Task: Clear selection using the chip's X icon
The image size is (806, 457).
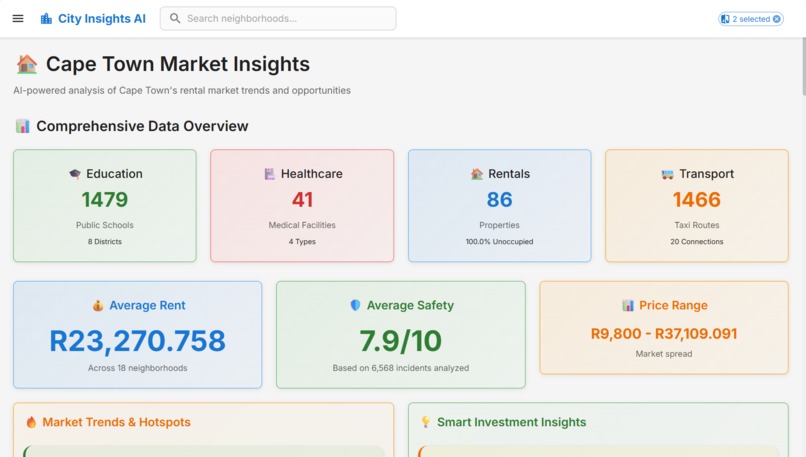Action: click(777, 19)
